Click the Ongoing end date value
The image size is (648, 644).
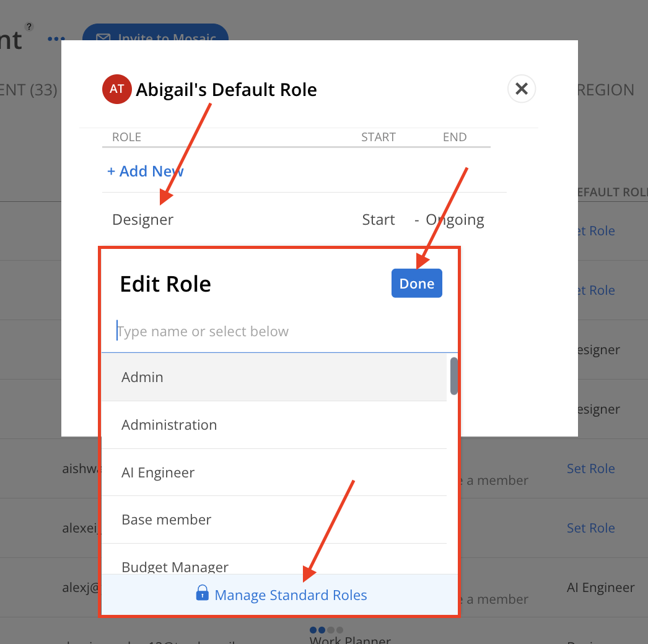455,220
